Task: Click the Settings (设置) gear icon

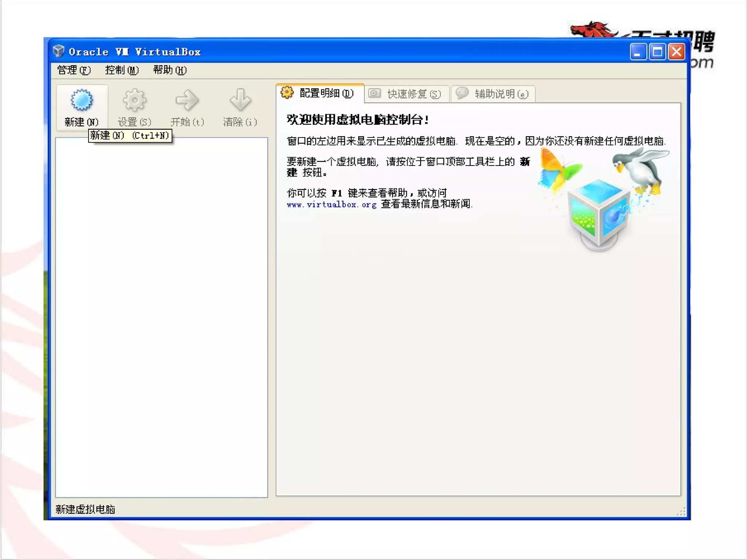Action: [x=134, y=100]
